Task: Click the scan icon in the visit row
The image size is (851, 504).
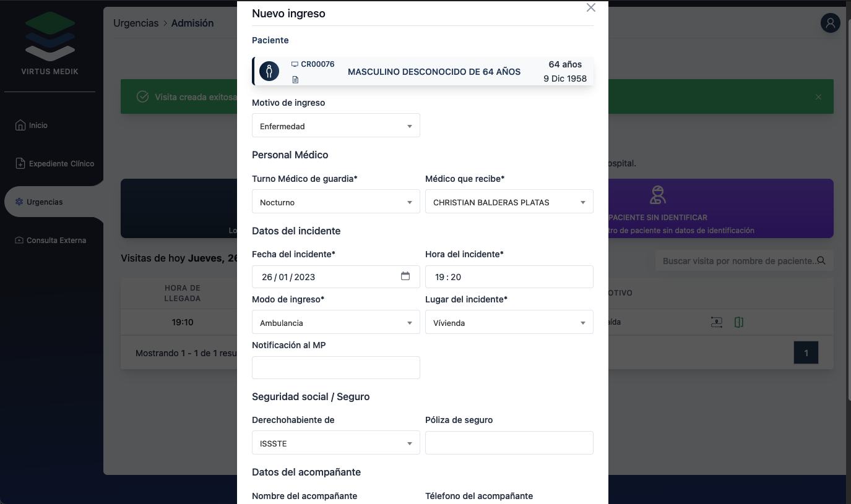Action: pyautogui.click(x=716, y=322)
